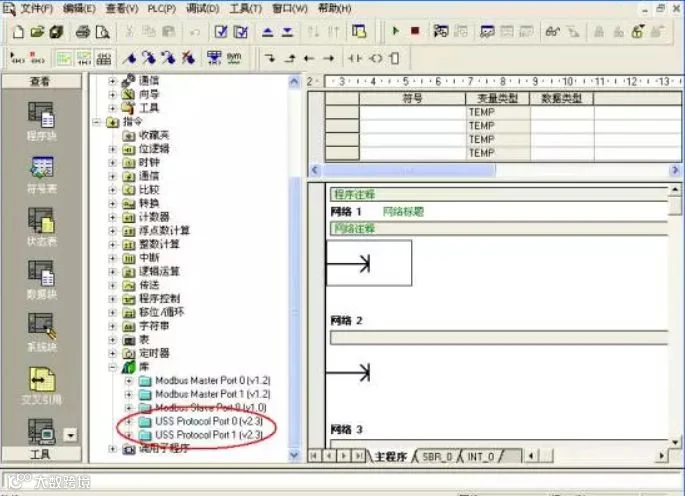Open PLC(P) menu
The height and width of the screenshot is (496, 685).
tap(162, 8)
